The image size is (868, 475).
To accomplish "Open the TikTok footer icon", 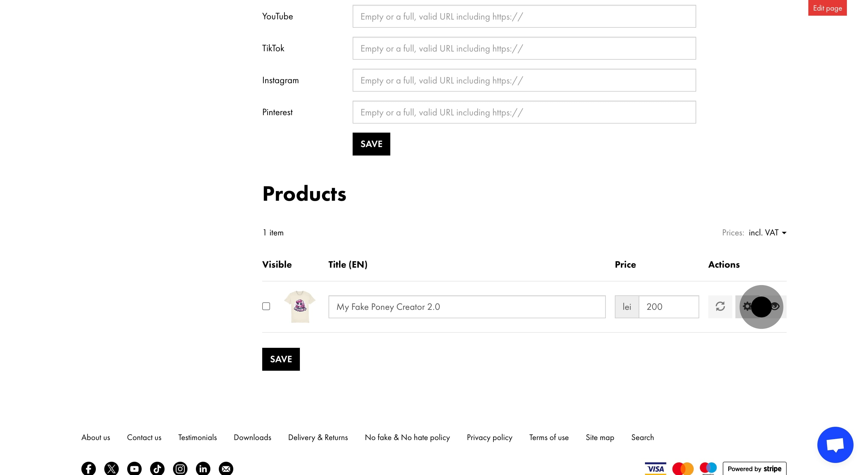I will (x=157, y=468).
